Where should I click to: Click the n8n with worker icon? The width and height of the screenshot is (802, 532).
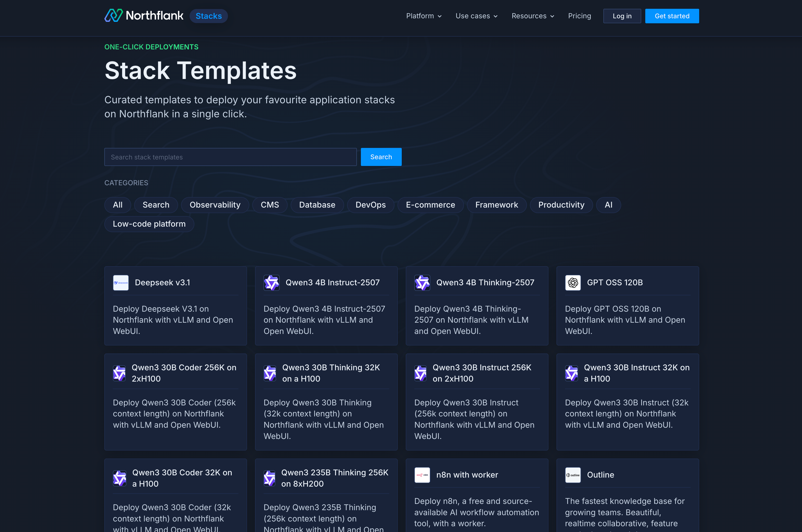click(422, 475)
